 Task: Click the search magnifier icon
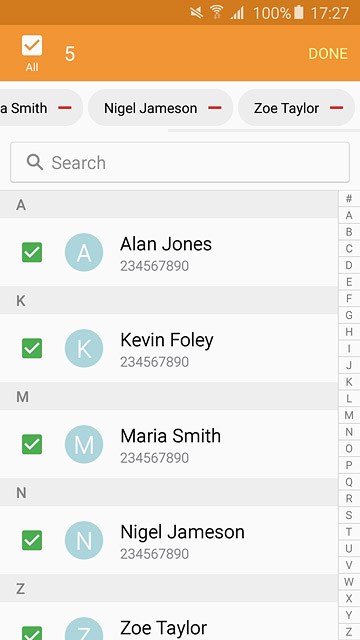coord(35,162)
